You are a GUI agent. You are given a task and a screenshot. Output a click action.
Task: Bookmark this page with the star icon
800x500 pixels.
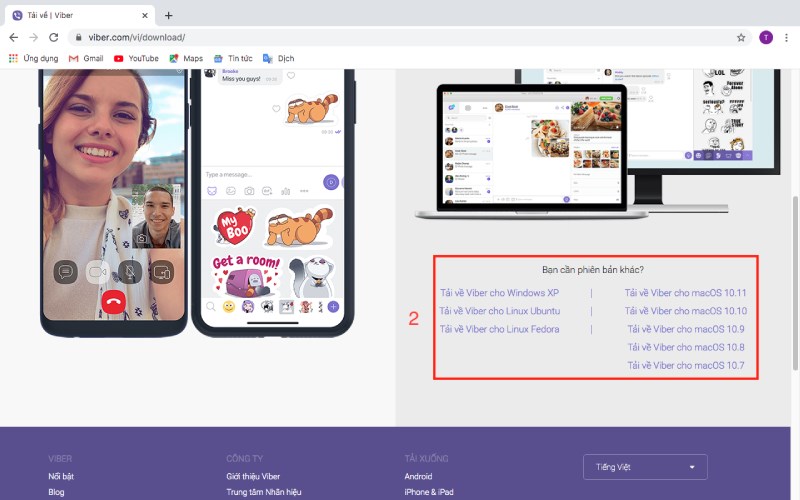[x=741, y=37]
